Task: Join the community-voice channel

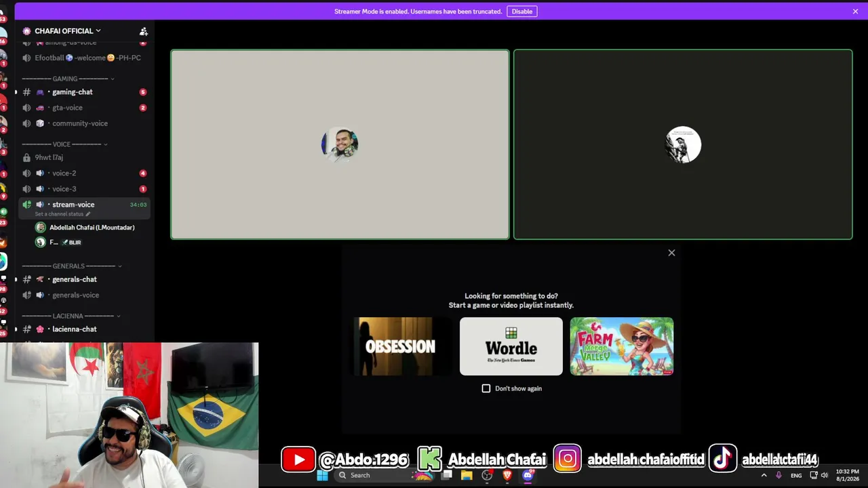Action: point(85,123)
